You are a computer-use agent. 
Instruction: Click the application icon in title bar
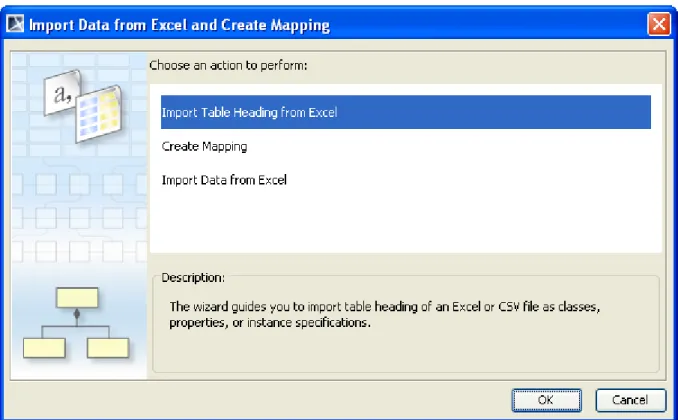(x=16, y=24)
